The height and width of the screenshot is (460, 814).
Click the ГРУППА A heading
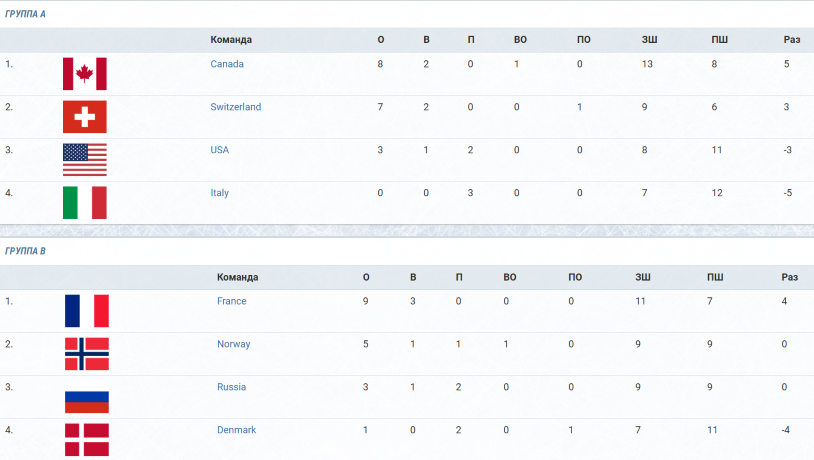click(25, 14)
